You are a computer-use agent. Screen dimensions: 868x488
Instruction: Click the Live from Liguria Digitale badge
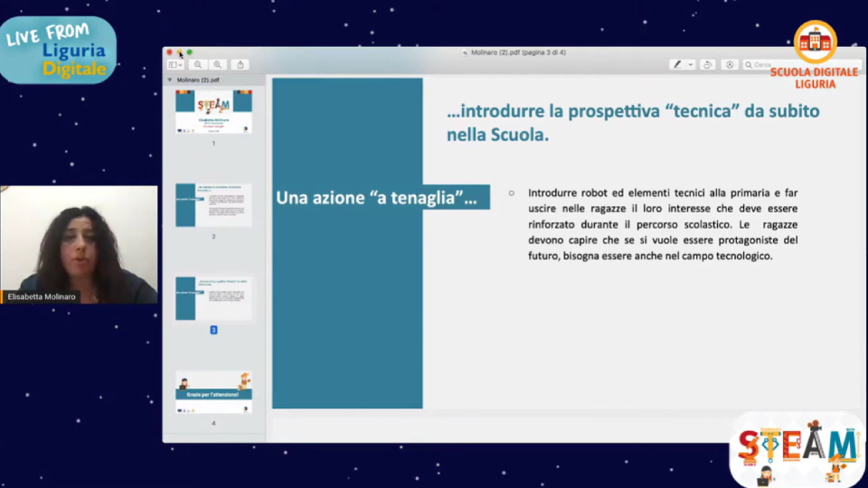pos(59,50)
